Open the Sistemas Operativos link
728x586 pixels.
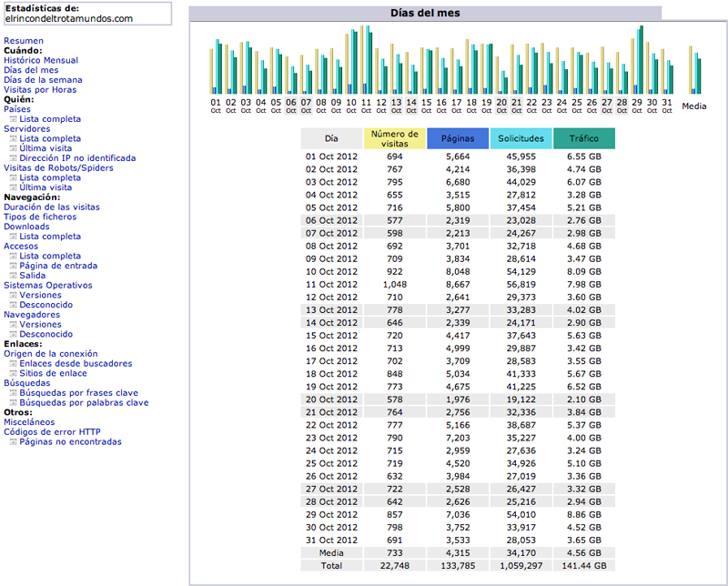[48, 285]
